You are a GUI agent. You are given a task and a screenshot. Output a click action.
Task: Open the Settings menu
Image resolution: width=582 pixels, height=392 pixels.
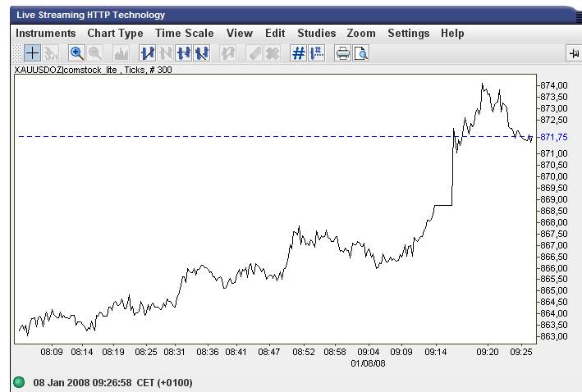(409, 33)
